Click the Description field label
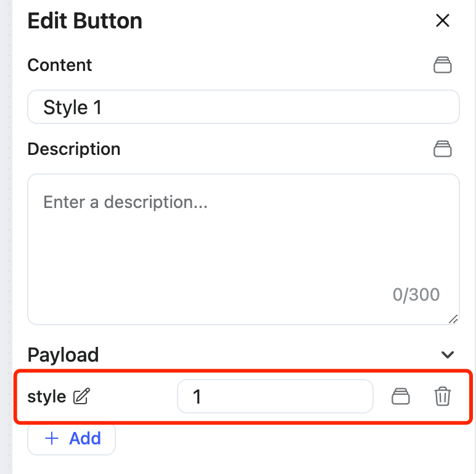Screen dimensions: 476x474 click(74, 149)
